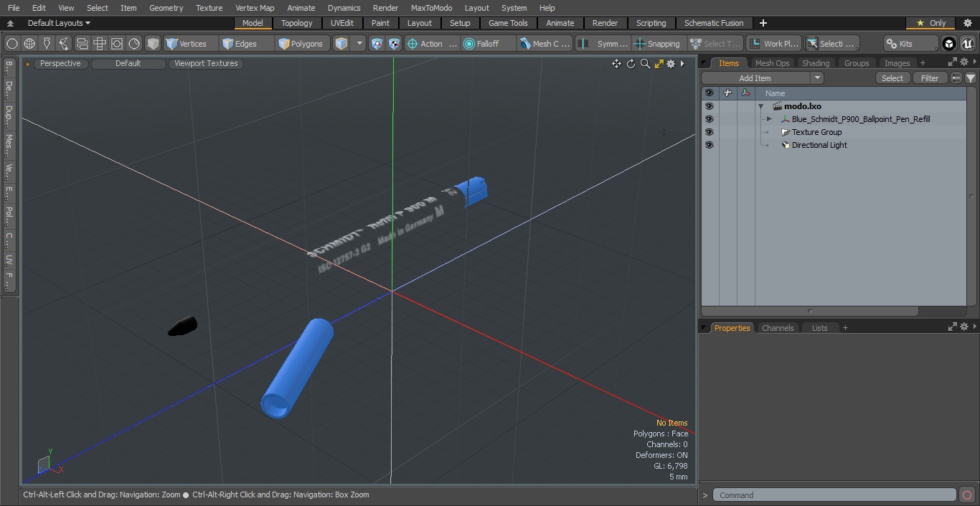Viewport: 980px width, 506px height.
Task: Open the layout settings gear icon
Action: coord(967,23)
